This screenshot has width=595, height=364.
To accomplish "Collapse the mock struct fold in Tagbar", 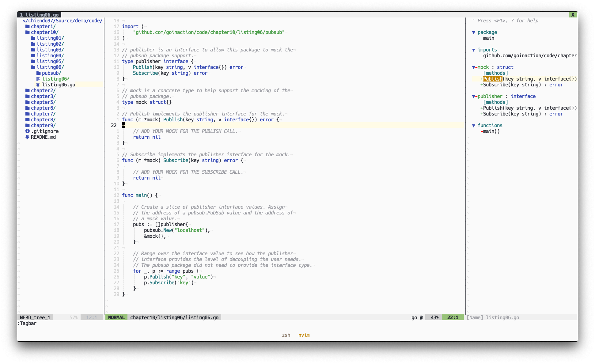I will click(474, 67).
